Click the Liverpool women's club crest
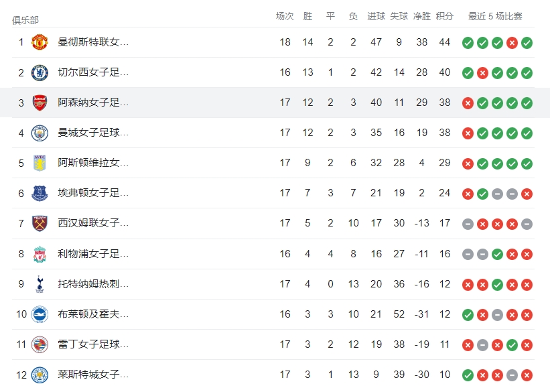550x392 pixels. [40, 254]
